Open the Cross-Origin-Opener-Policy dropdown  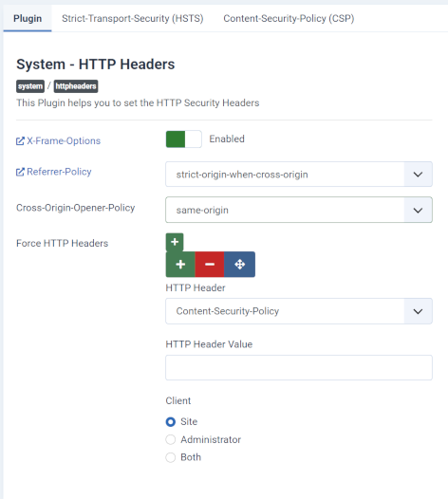pyautogui.click(x=299, y=210)
